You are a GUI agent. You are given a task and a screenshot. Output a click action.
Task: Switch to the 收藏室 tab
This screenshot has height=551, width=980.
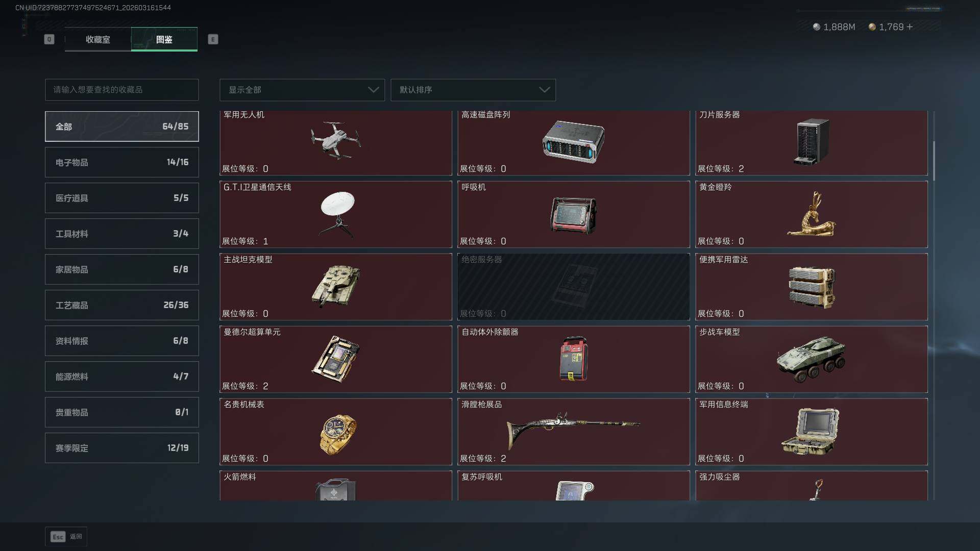pyautogui.click(x=97, y=39)
